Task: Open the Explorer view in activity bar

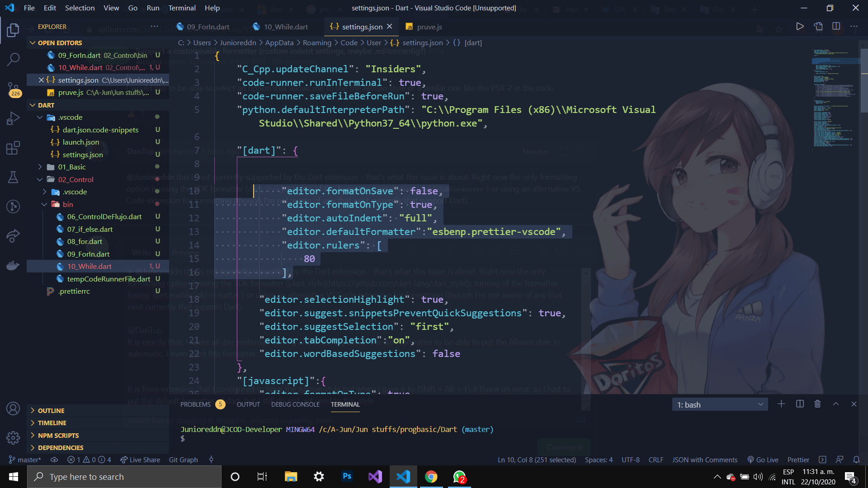Action: [13, 30]
